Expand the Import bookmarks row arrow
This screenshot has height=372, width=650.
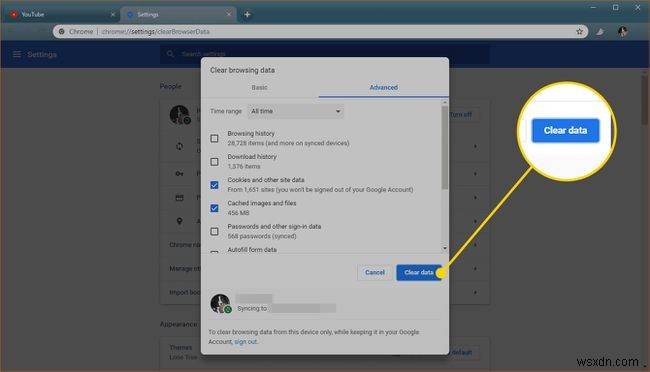tap(475, 292)
